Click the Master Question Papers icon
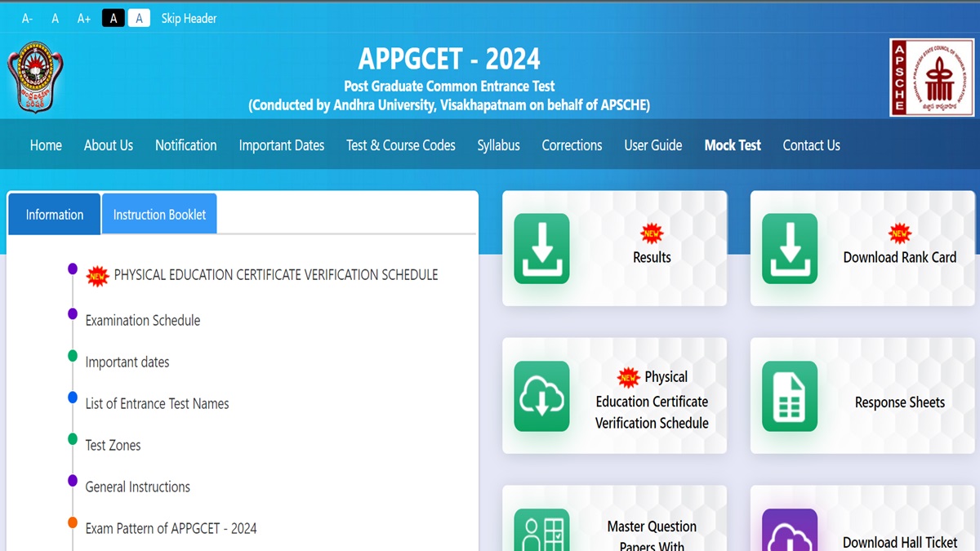 coord(541,530)
